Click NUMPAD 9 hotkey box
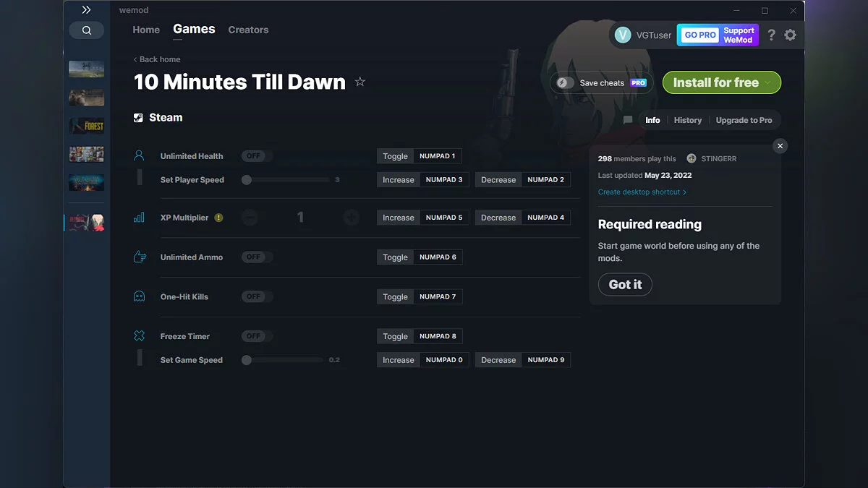This screenshot has height=488, width=868. tap(546, 360)
